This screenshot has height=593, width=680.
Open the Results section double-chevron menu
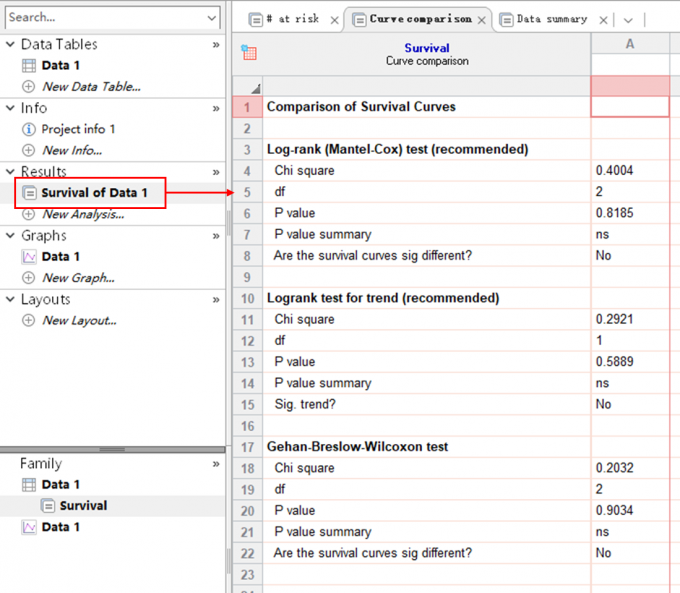click(216, 172)
